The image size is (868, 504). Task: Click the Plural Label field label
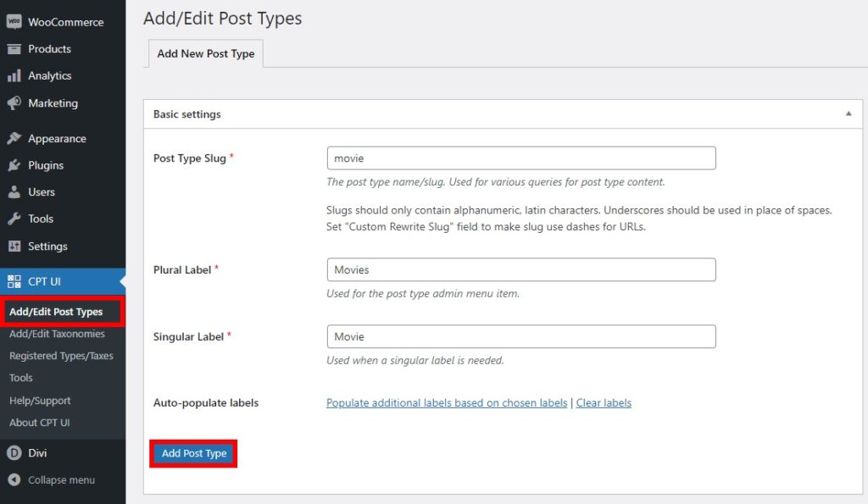click(x=182, y=270)
